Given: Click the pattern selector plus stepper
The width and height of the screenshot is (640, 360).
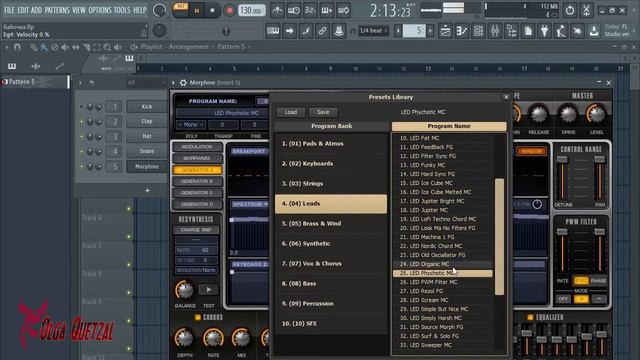Looking at the screenshot, I should (430, 31).
